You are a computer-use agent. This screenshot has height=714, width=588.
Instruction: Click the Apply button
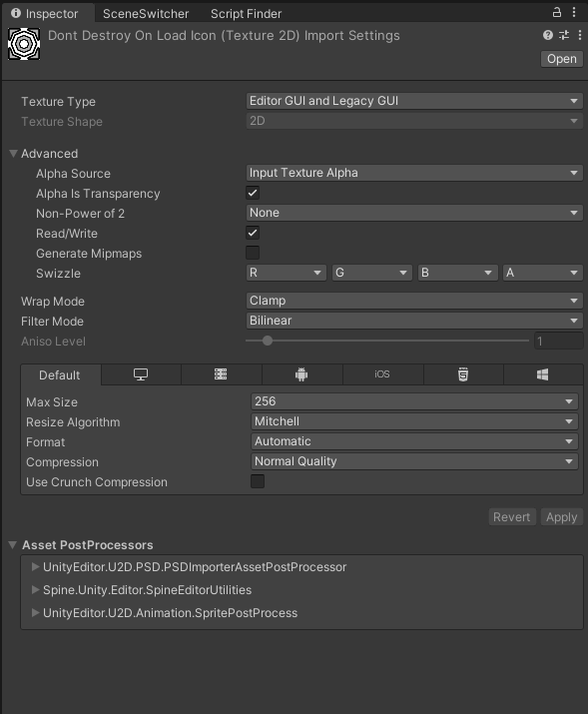point(562,517)
